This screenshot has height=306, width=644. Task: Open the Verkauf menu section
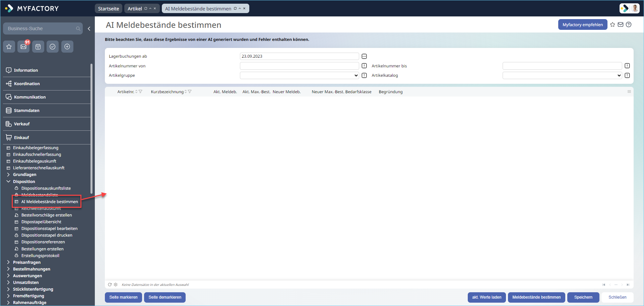tap(47, 124)
